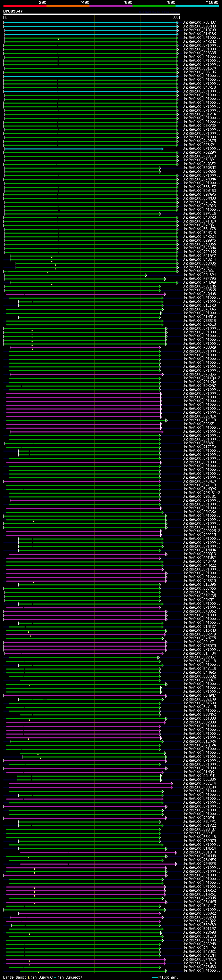Select hit label UniRef100_C1EIK8
This screenshot has height=980, width=222.
click(x=199, y=306)
